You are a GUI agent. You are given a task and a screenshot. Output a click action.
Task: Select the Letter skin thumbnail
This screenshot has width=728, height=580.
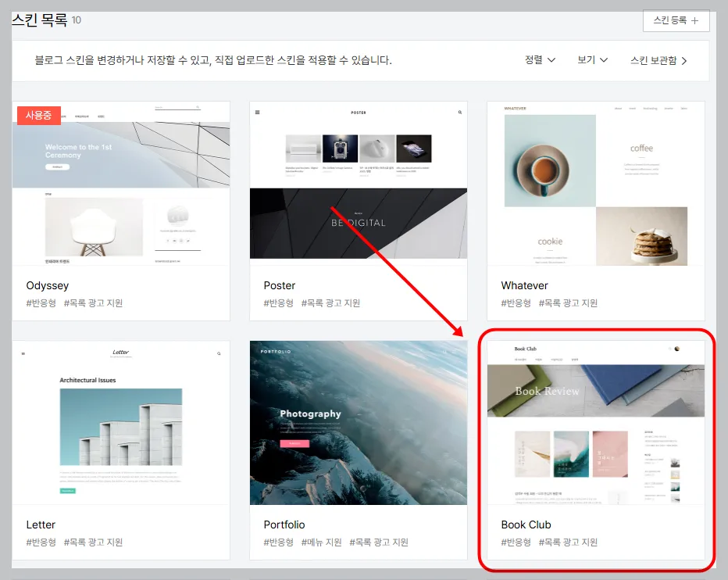[x=120, y=422]
